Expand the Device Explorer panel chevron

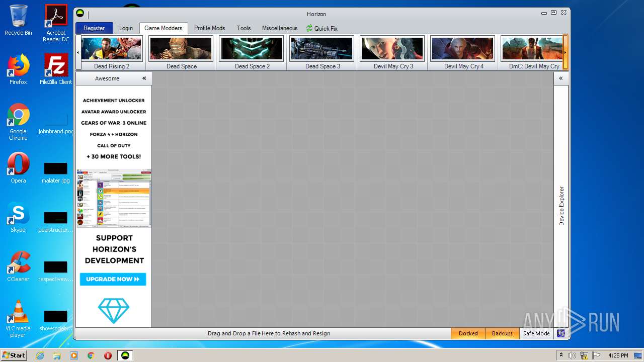point(561,78)
